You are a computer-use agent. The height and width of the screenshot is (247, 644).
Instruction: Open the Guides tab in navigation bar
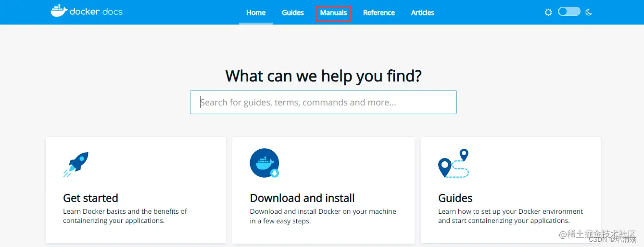(293, 13)
